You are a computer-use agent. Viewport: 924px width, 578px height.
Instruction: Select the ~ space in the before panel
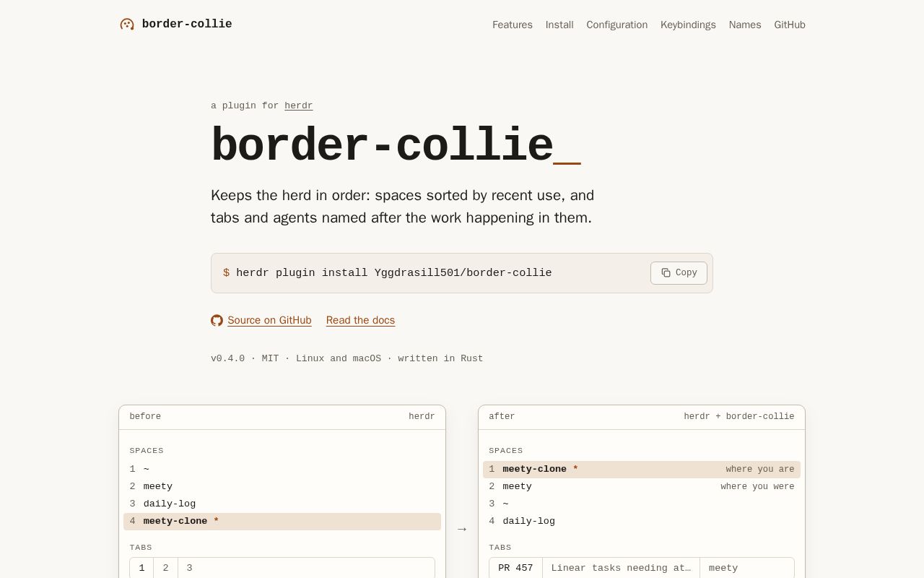[282, 470]
